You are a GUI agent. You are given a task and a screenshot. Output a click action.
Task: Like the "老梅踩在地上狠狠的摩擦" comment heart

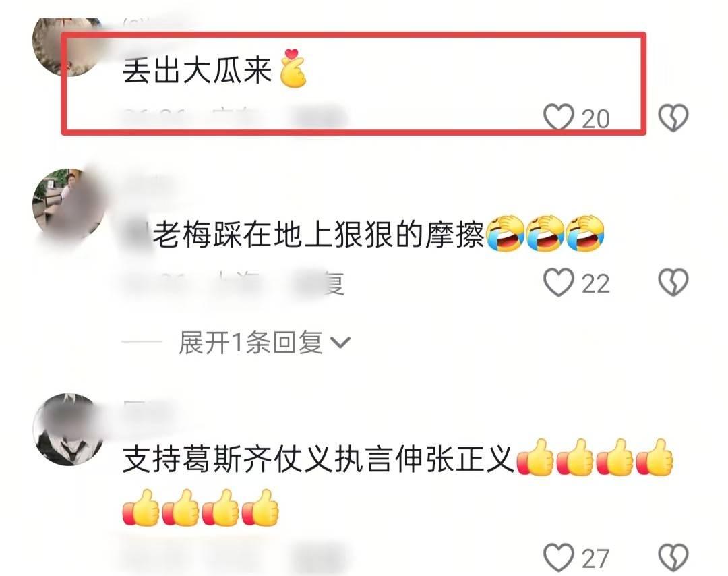(x=559, y=283)
